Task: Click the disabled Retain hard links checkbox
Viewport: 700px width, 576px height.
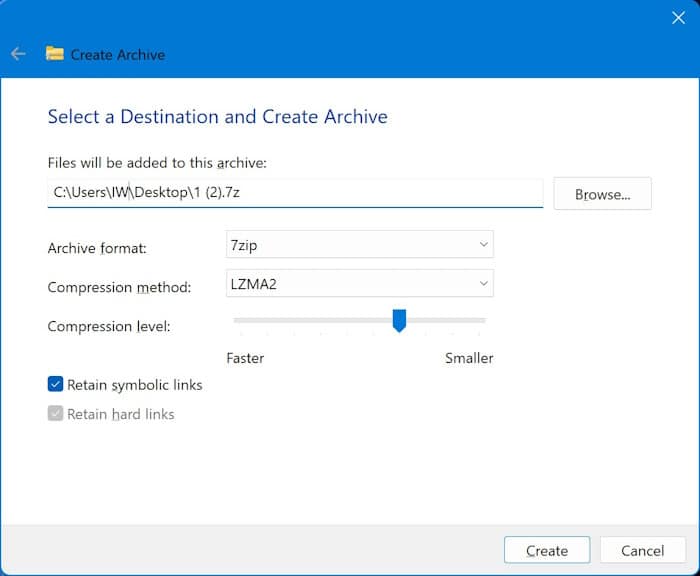Action: coord(55,413)
